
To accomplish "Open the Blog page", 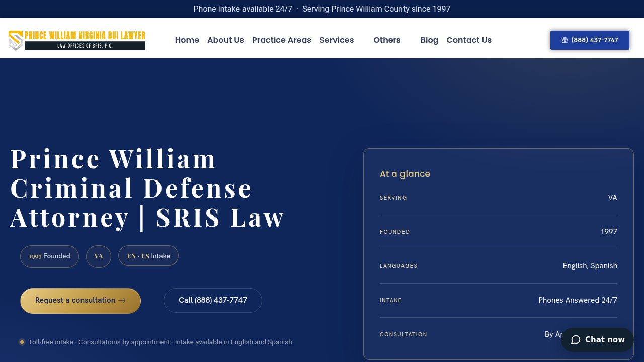I will pyautogui.click(x=429, y=40).
